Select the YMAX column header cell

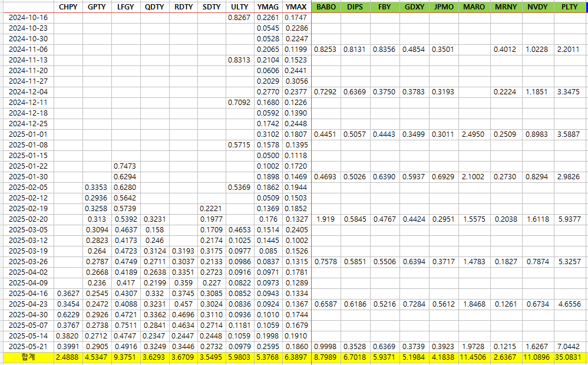pos(296,6)
